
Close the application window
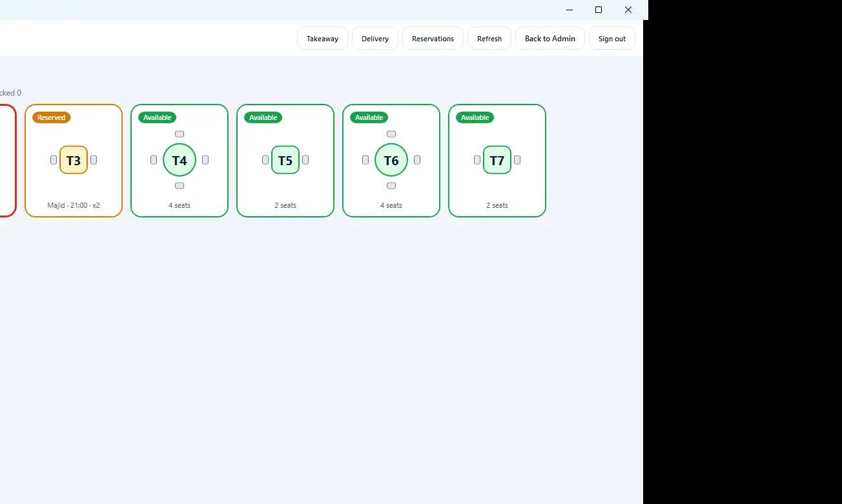click(x=628, y=10)
